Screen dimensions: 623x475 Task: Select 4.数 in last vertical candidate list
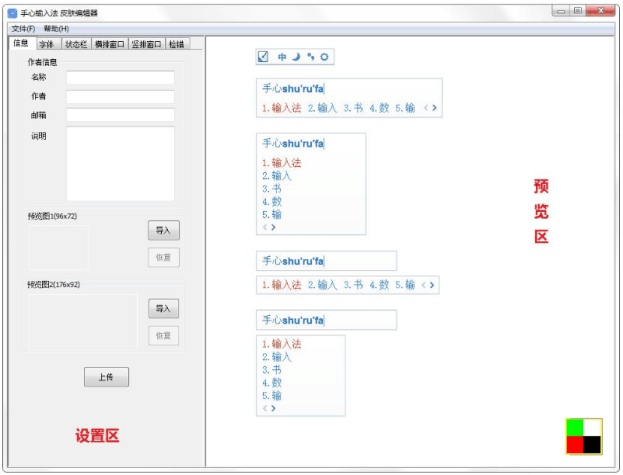tap(272, 383)
